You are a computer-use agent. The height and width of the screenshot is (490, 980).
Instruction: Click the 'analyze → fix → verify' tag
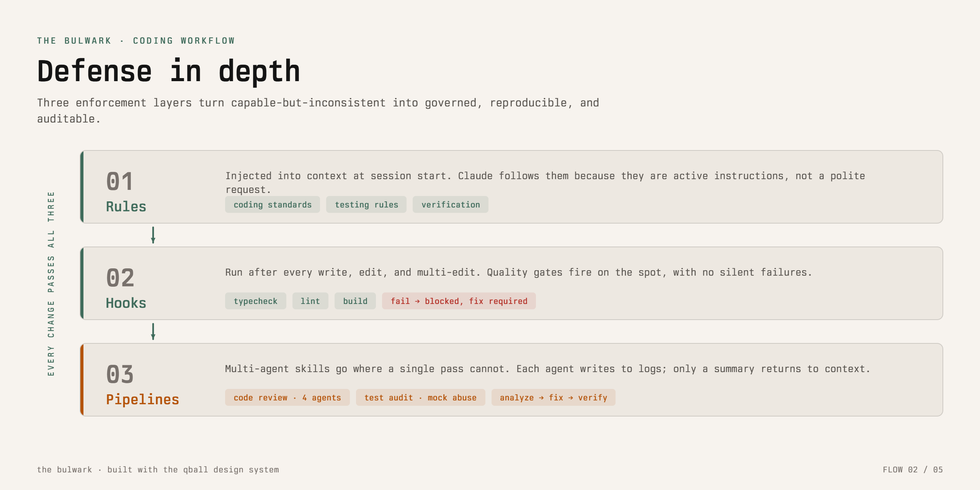[554, 398]
